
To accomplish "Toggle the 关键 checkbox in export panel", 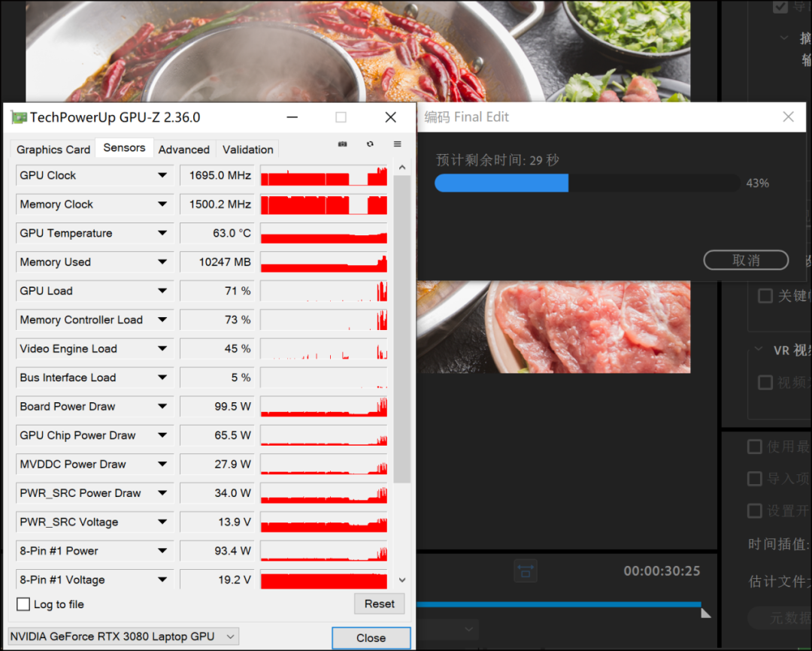I will 765,295.
